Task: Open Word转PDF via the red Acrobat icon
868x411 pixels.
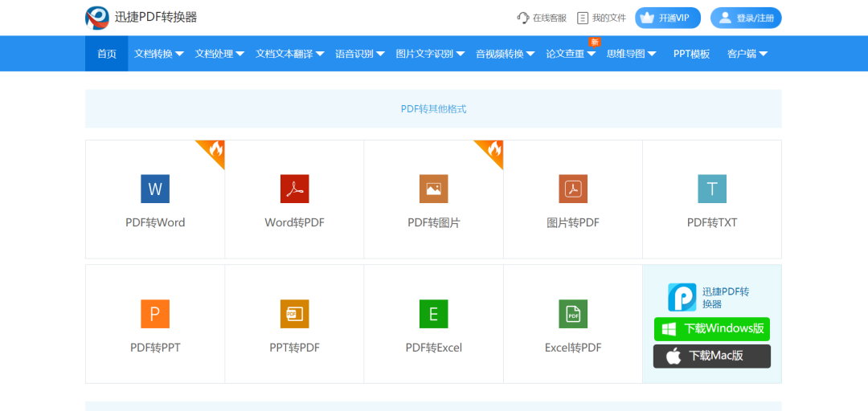Action: 294,189
